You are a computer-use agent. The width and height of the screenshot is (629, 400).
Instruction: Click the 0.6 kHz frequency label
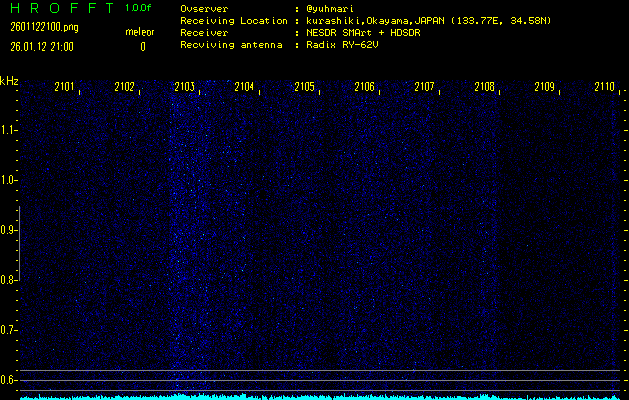(x=7, y=380)
